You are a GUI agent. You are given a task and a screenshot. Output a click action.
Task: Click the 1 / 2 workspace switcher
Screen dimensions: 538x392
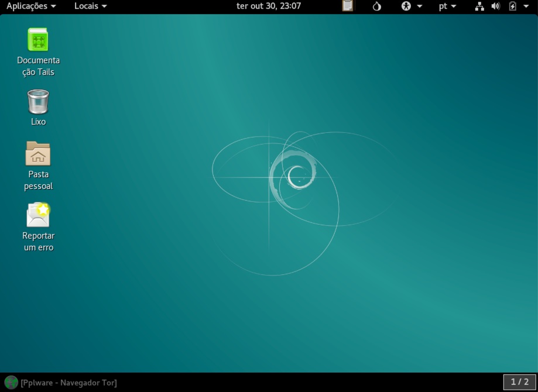(519, 382)
